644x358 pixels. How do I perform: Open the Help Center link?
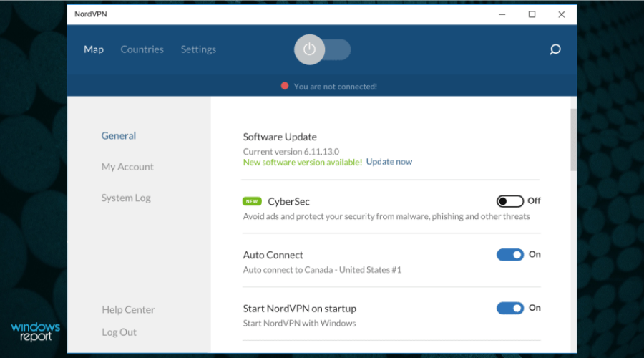click(129, 309)
